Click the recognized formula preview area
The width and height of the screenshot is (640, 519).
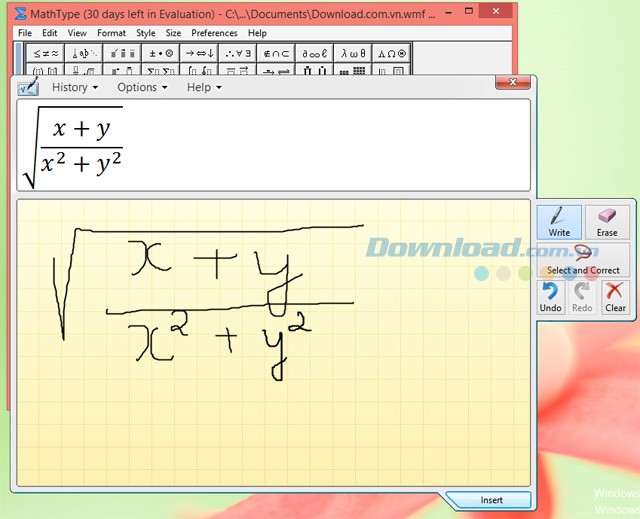coord(273,147)
